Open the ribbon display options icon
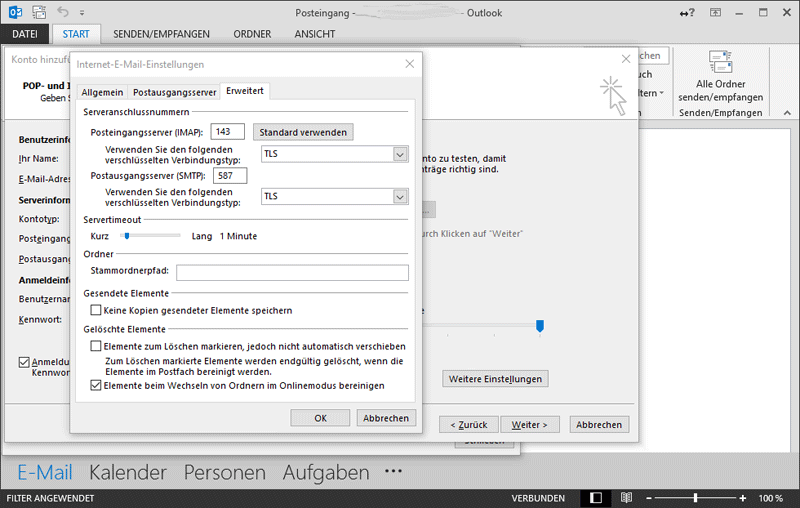The width and height of the screenshot is (800, 508). pyautogui.click(x=714, y=14)
